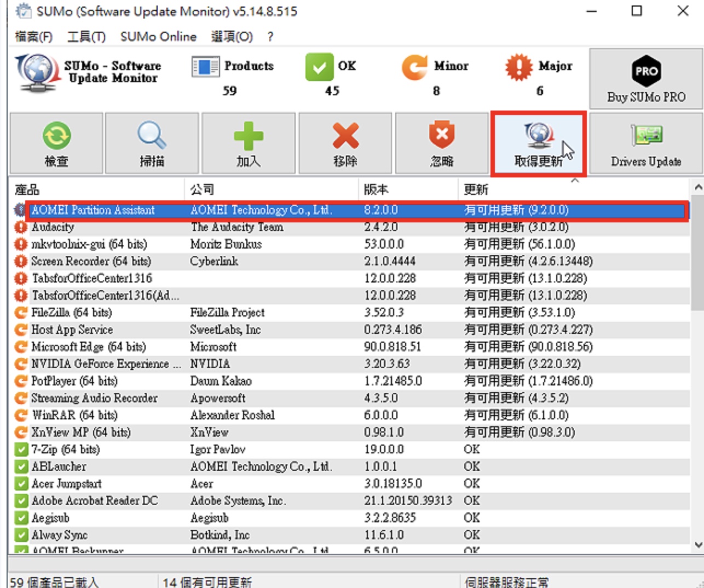Remove entry with the red 移除 X button

click(x=345, y=143)
